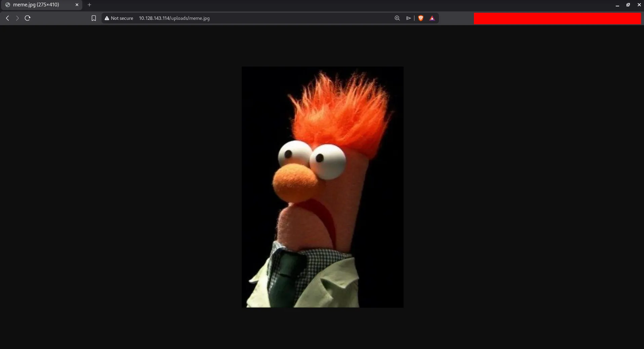Navigate back to previous page

(7, 18)
